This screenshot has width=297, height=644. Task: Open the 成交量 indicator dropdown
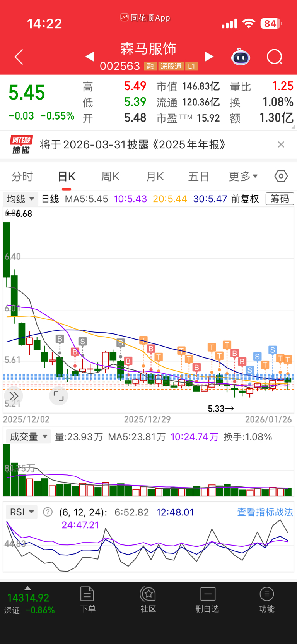pyautogui.click(x=28, y=437)
